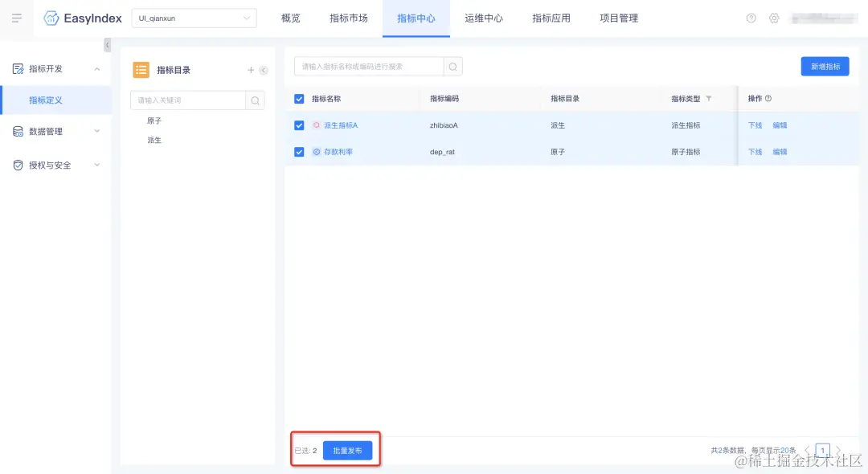This screenshot has height=474, width=868.
Task: Select the 派生 directory node
Action: click(x=154, y=140)
